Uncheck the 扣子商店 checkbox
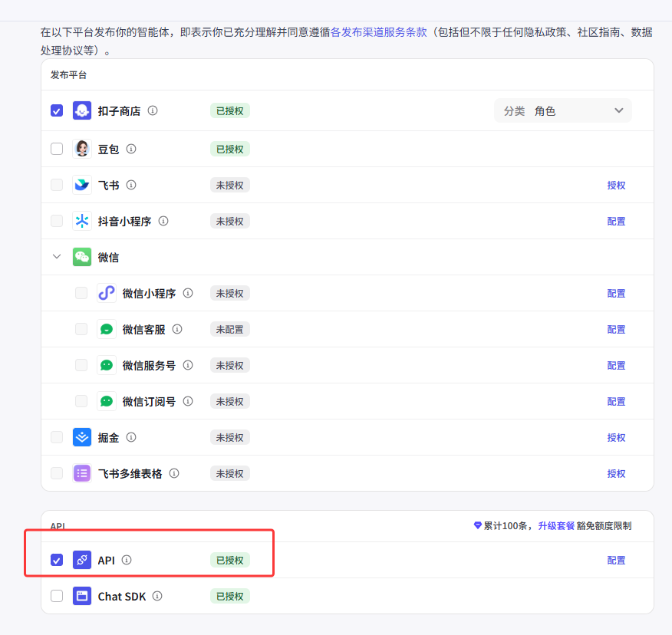 pos(57,110)
